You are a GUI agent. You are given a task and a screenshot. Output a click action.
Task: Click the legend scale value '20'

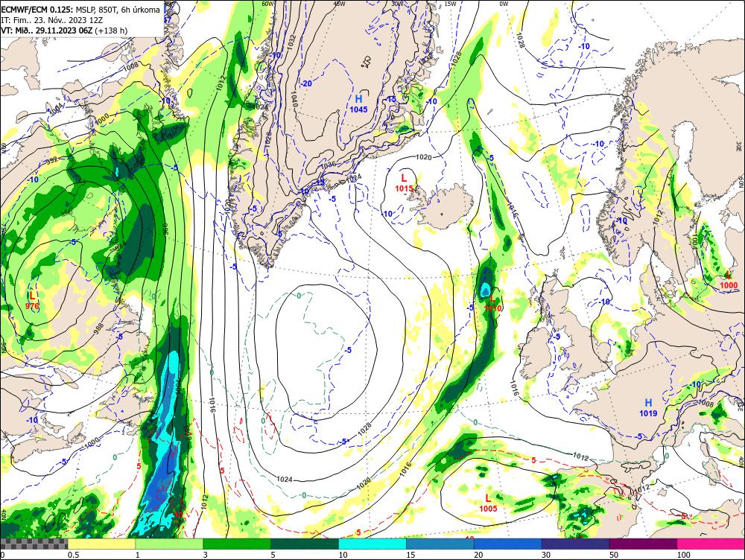click(478, 555)
